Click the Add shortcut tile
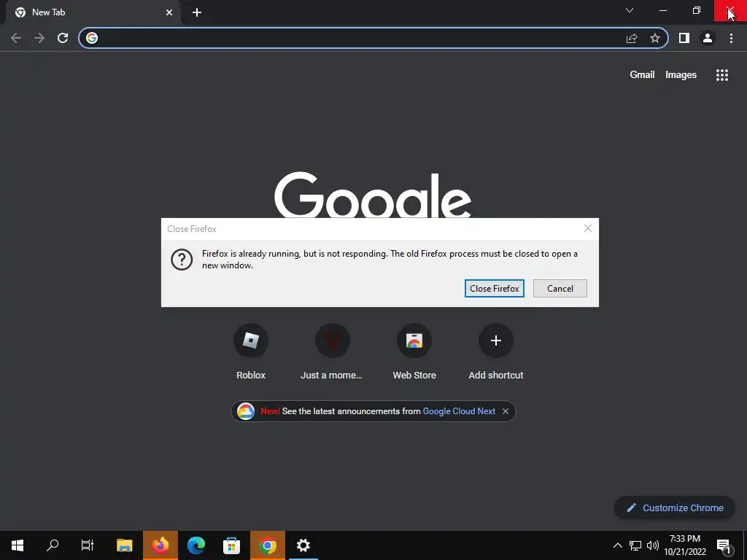 pos(496,351)
